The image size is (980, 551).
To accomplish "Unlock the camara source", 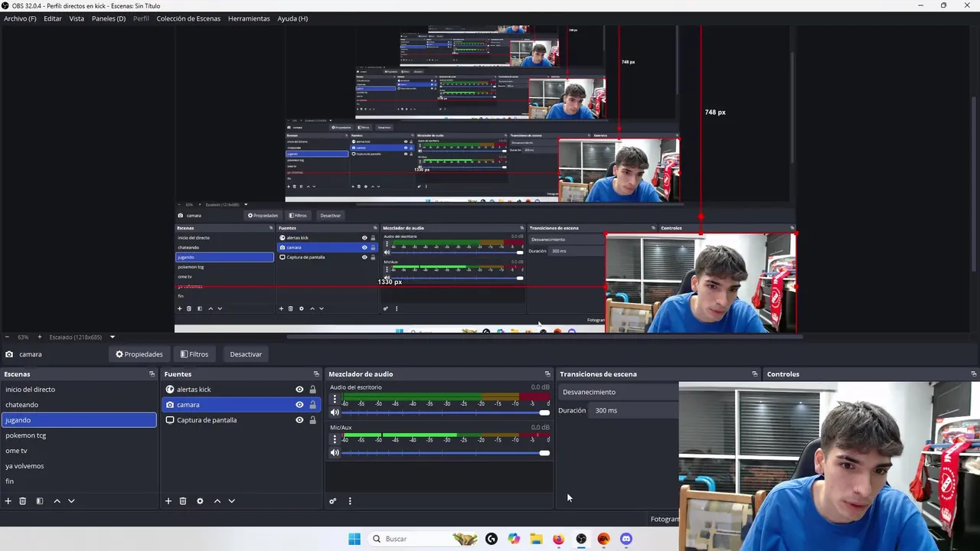I will (x=312, y=405).
